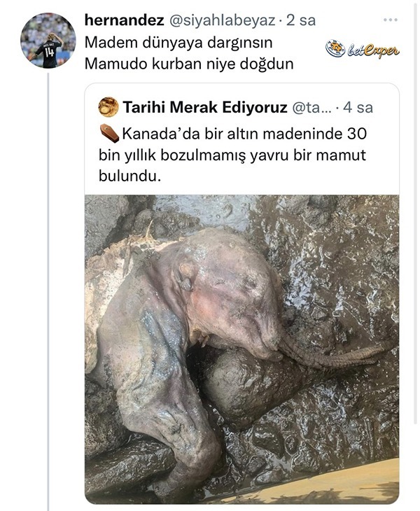420x511 pixels.
Task: Click the line 'Madem dünyaya dargınsın'
Action: click(x=178, y=43)
